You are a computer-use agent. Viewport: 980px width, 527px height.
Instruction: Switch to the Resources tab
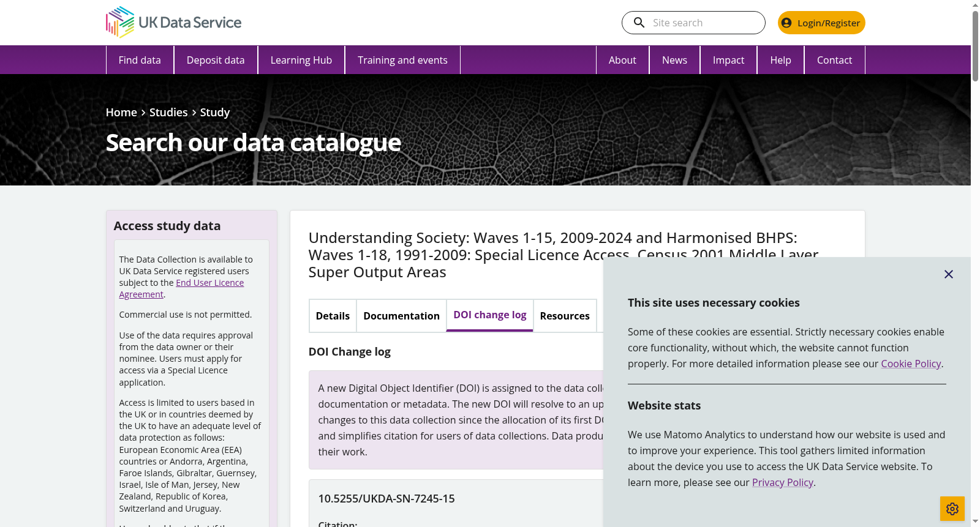565,316
